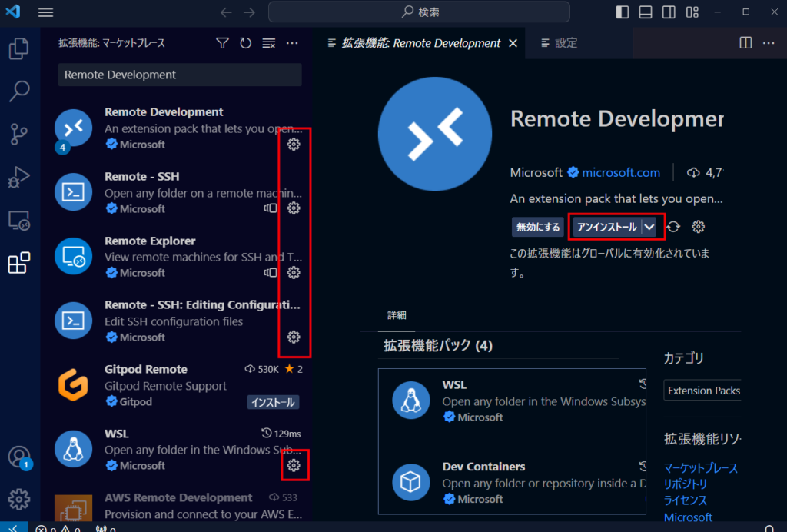Open the Manage gear for the WSL extension

click(x=294, y=464)
